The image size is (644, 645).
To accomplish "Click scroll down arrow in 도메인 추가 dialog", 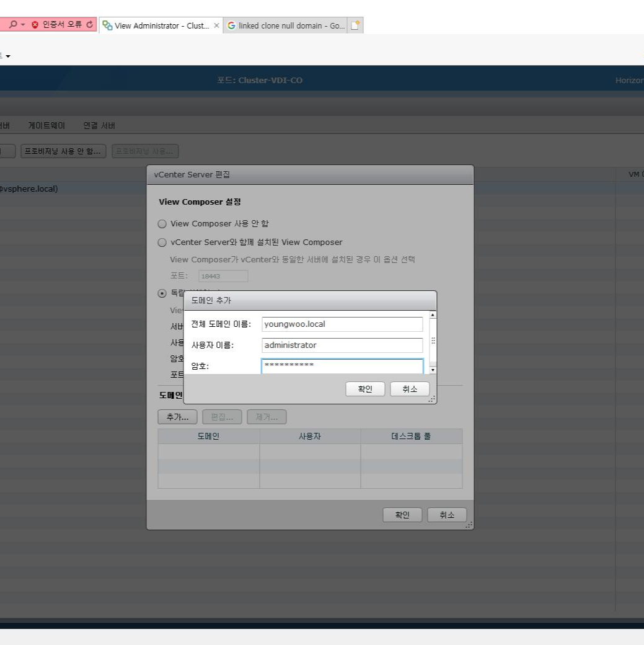I will tap(433, 370).
